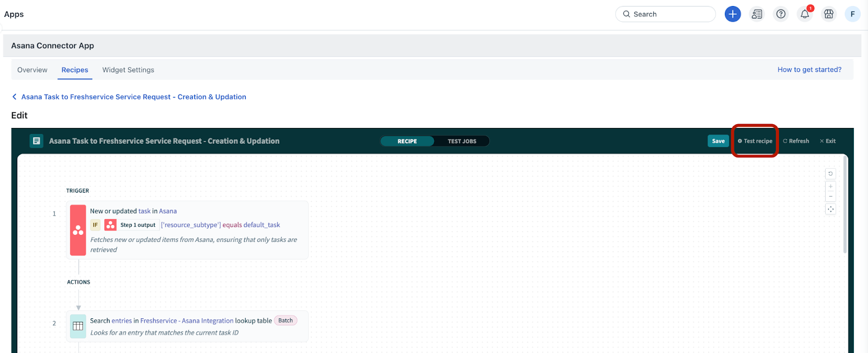Zoom in with the canvas plus icon
Screen dimensions: 868x353
click(831, 187)
